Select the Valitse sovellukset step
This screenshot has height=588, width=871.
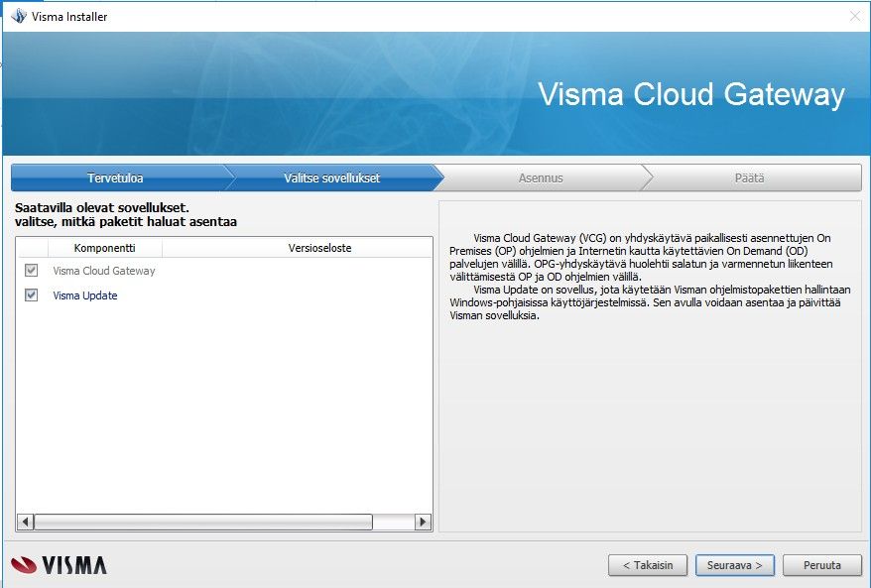coord(331,177)
